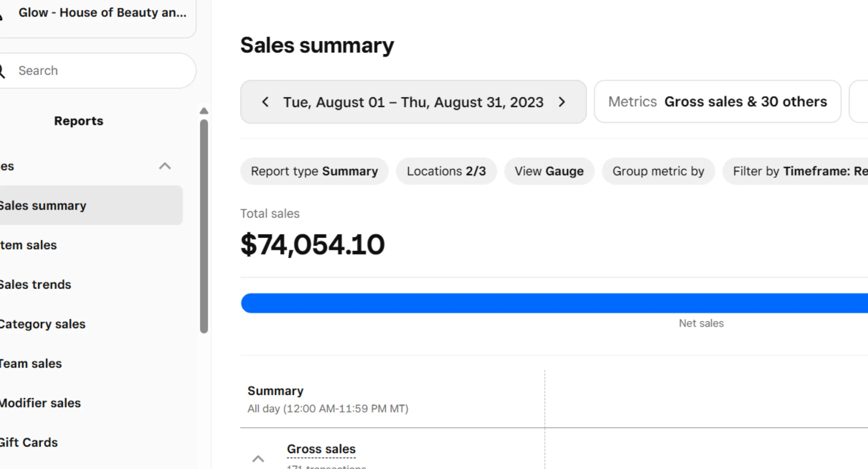Go to next date range arrow

tap(561, 102)
